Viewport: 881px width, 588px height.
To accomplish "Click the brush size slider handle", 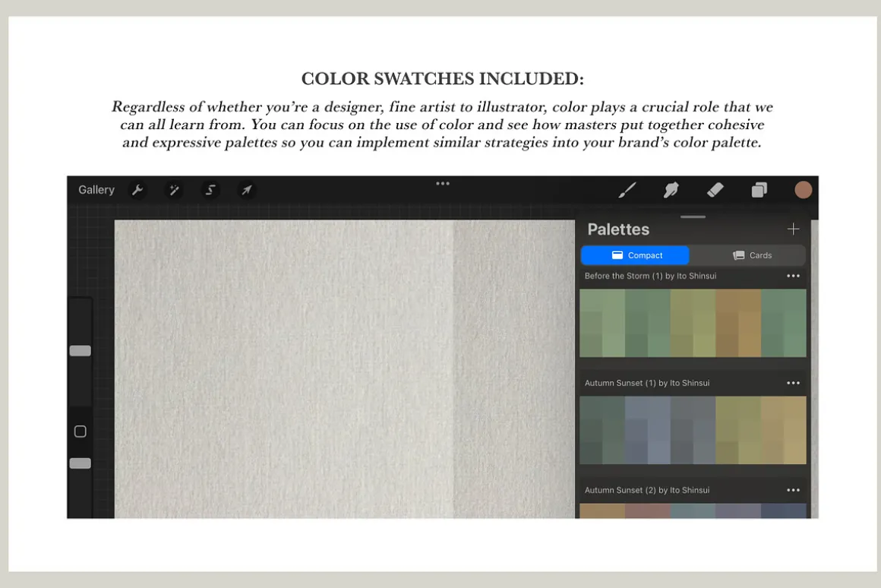I will coord(81,351).
